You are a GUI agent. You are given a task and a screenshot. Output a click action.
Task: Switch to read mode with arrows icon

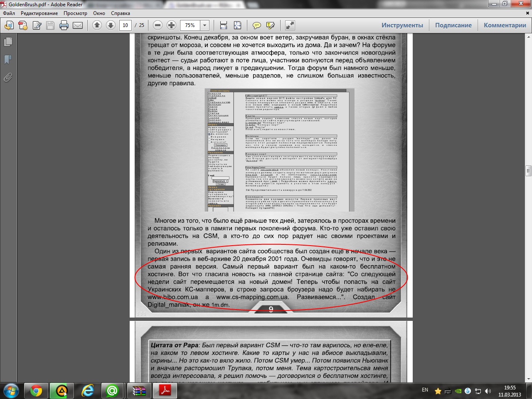[x=290, y=25]
